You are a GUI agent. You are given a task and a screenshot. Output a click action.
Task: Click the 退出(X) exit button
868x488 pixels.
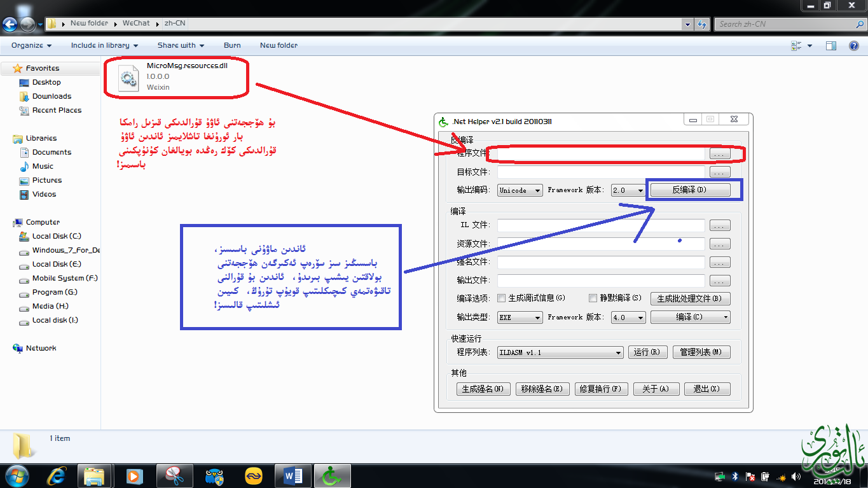707,389
